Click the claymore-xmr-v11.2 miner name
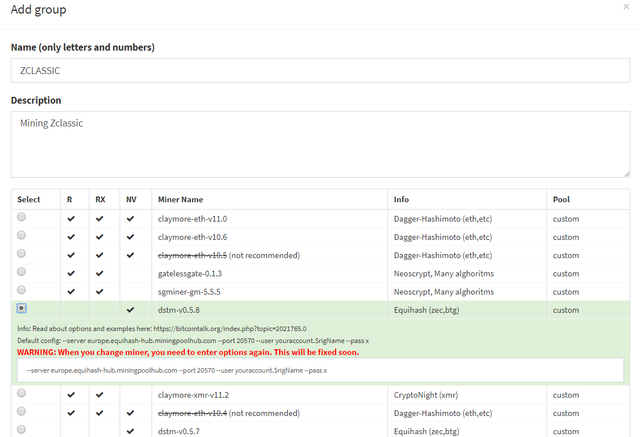 (193, 395)
